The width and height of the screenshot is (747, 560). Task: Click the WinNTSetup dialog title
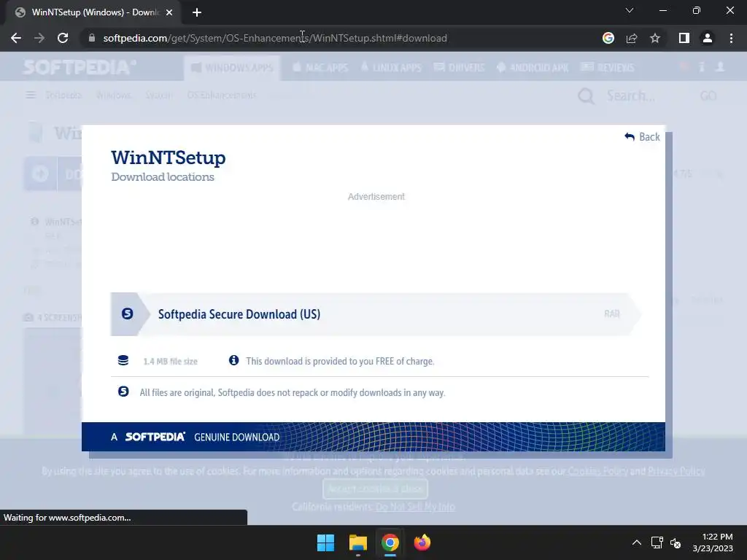coord(169,157)
